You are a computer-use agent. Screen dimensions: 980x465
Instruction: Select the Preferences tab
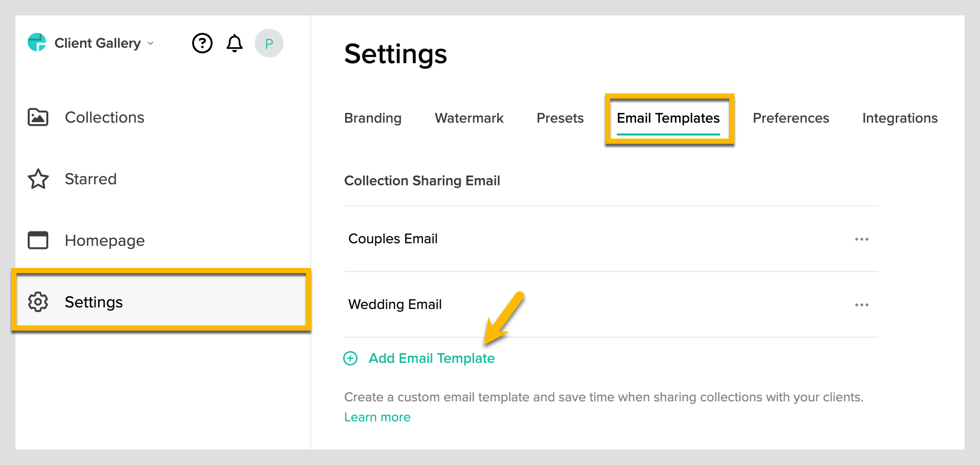pyautogui.click(x=790, y=118)
